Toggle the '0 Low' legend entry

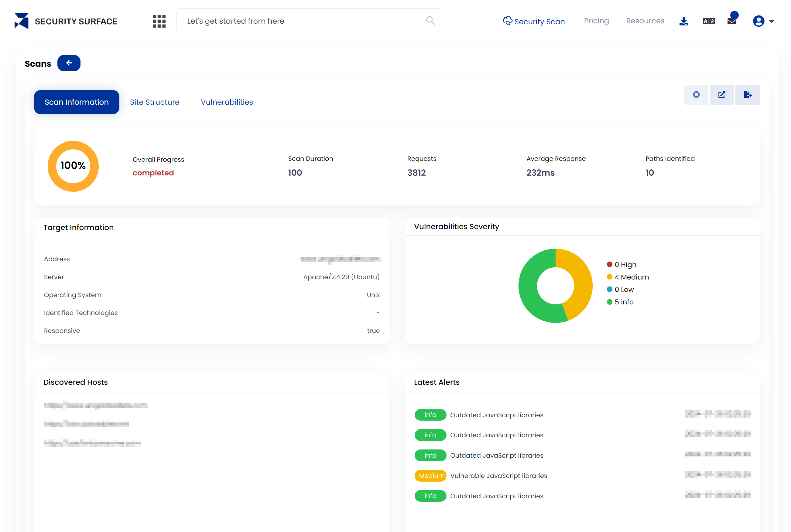620,290
